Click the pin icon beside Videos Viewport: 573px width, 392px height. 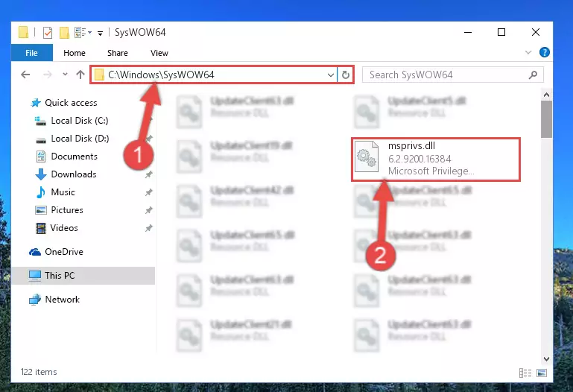[x=148, y=228]
